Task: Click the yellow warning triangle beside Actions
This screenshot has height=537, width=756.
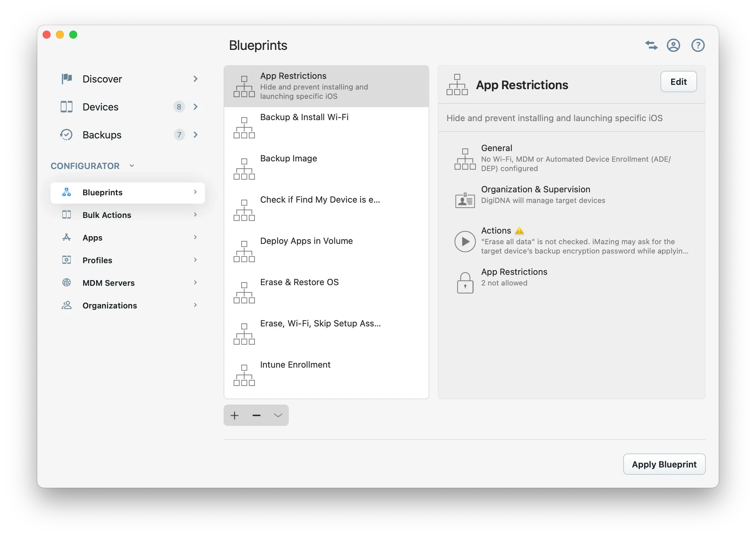Action: tap(519, 231)
